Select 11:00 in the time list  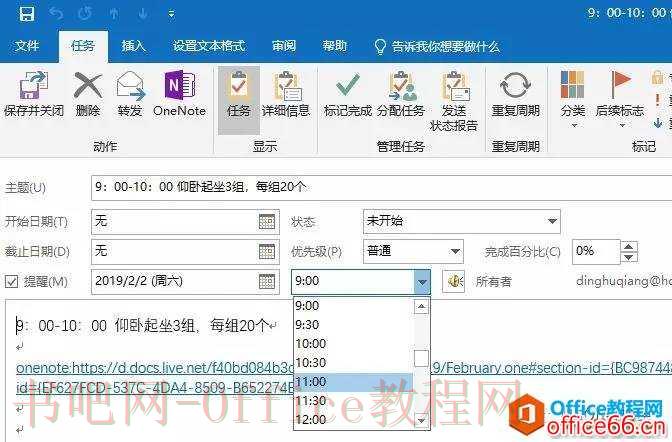coord(353,382)
